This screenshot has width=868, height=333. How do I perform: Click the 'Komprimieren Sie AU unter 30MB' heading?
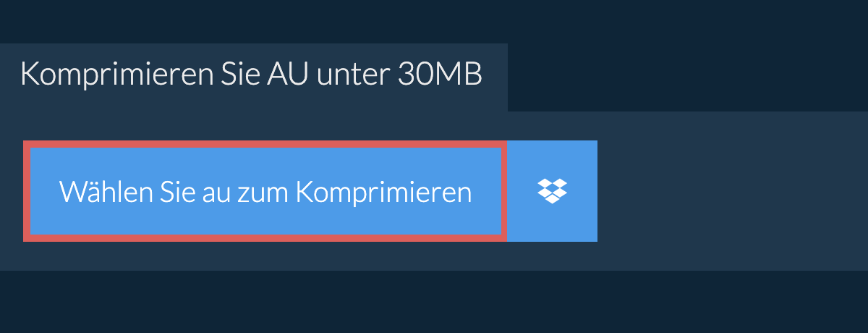point(251,75)
